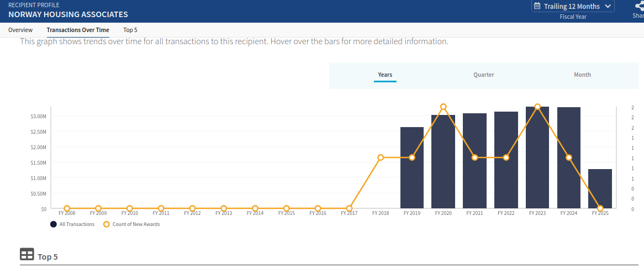
Task: Click the NORWAY HOUSING ASSOCIATES title
Action: click(x=68, y=14)
